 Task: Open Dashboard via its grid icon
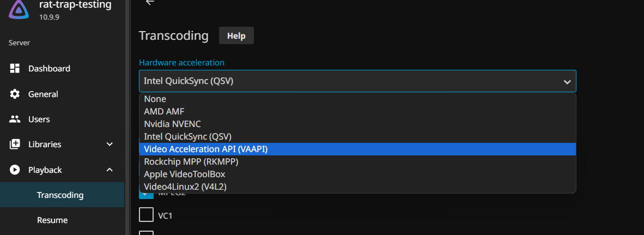pyautogui.click(x=15, y=69)
